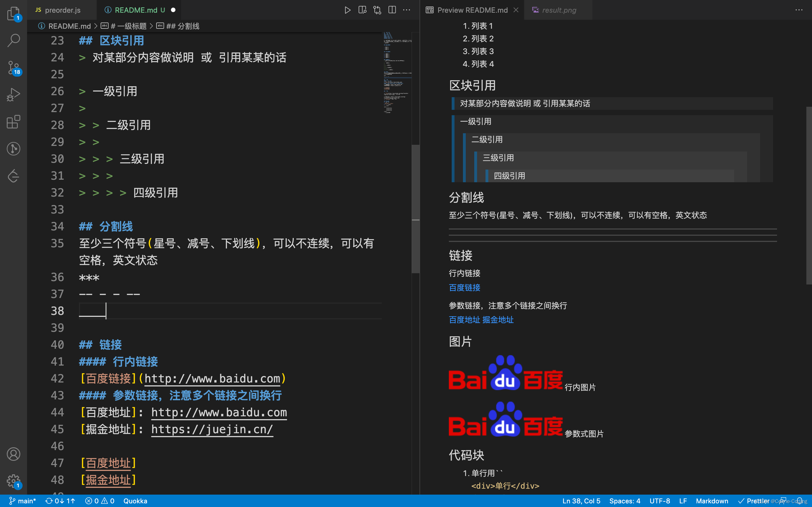Open the Extensions view

point(14,122)
